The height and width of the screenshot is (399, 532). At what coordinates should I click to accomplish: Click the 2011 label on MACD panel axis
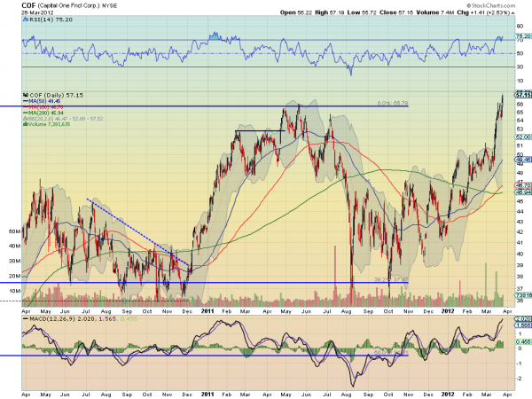click(207, 395)
